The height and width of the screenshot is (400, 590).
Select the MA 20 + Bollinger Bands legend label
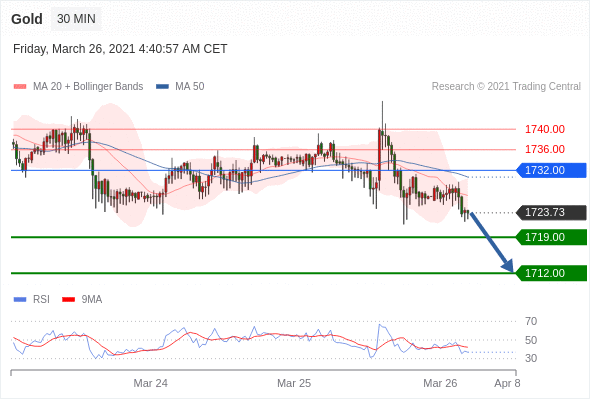(x=88, y=87)
